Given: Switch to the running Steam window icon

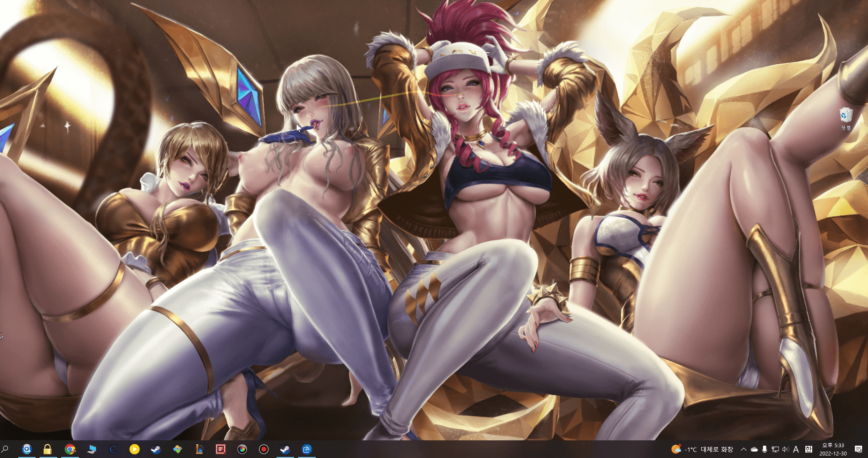Looking at the screenshot, I should [x=285, y=449].
